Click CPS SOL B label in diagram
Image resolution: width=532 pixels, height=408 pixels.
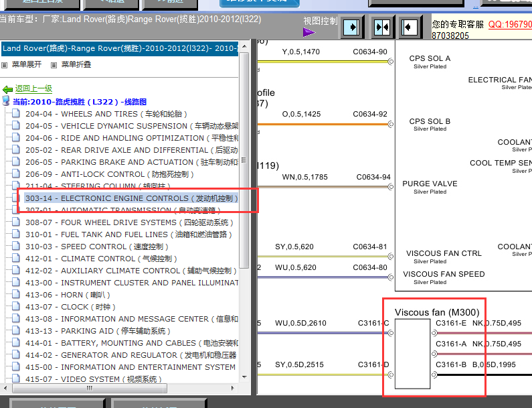pyautogui.click(x=430, y=121)
